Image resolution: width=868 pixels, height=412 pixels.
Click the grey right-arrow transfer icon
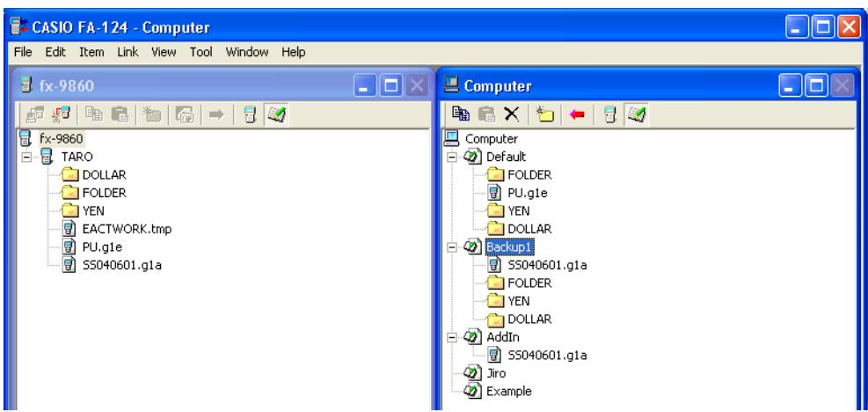(215, 114)
